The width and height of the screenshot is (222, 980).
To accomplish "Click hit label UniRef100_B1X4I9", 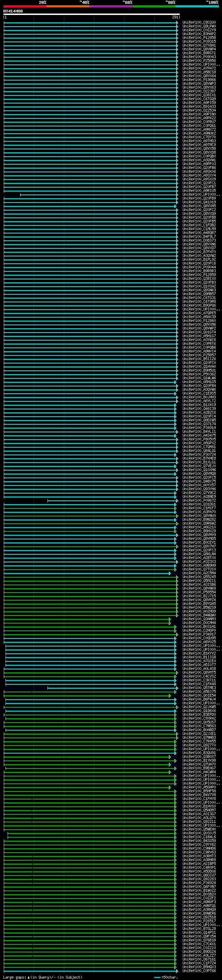I will point(199,405).
